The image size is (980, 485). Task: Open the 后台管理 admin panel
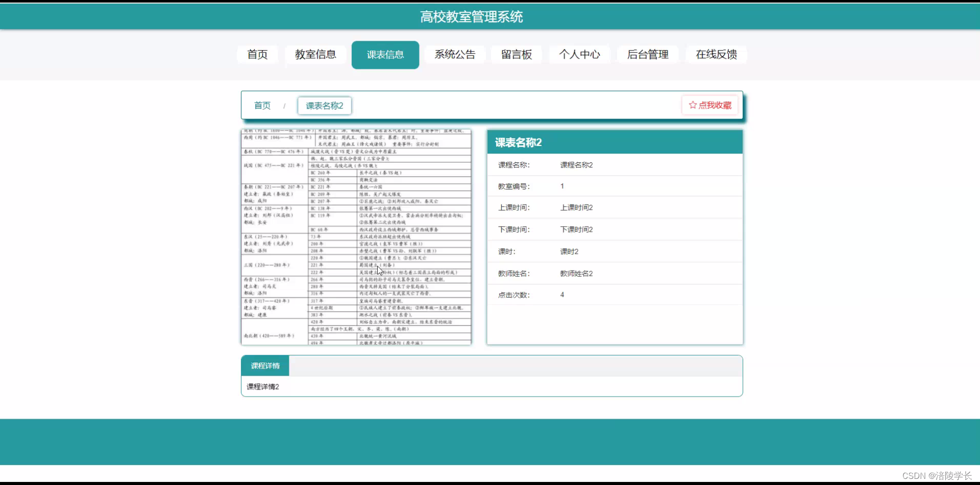(648, 55)
